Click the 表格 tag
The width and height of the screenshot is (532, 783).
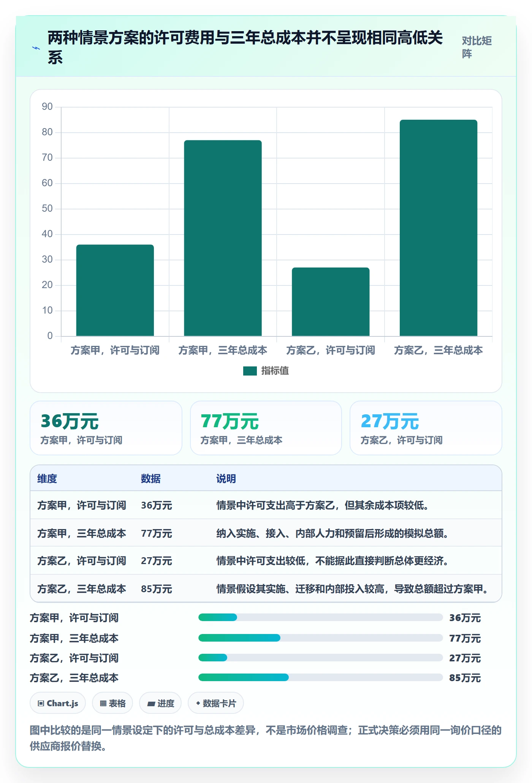tap(112, 703)
